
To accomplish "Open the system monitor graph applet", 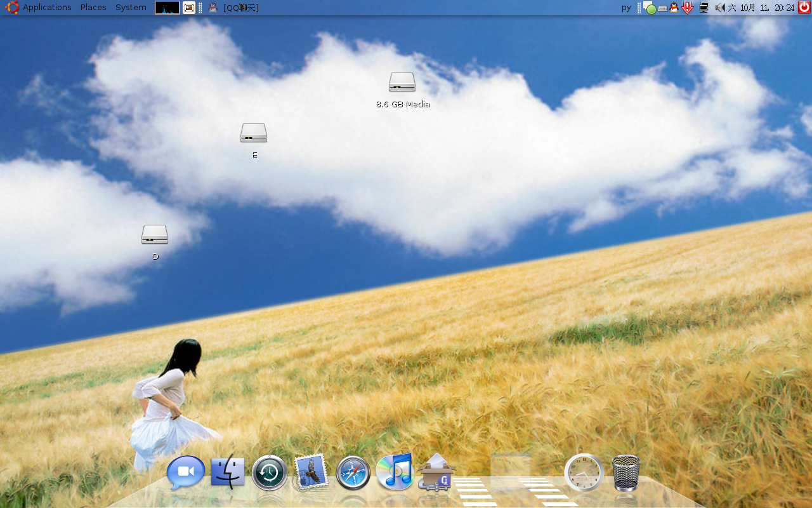I will (x=167, y=8).
